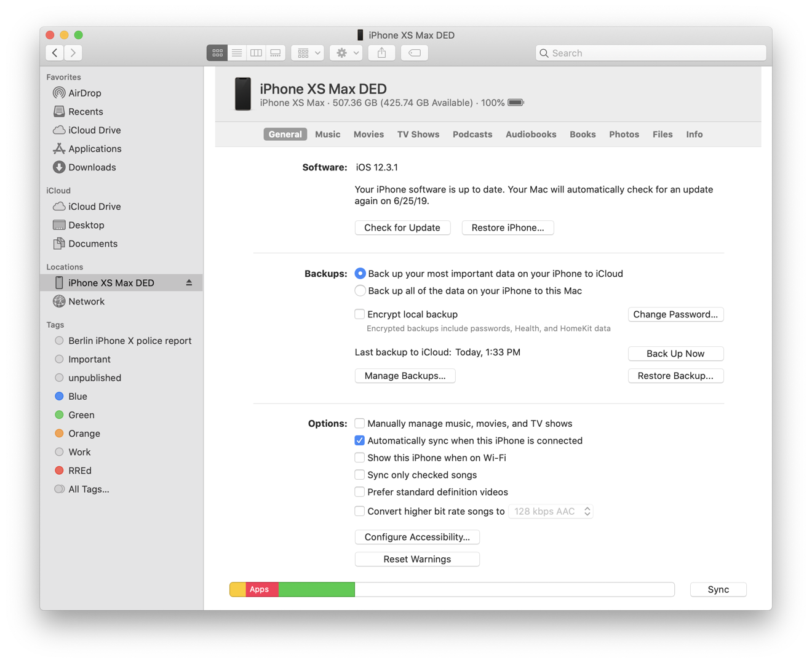Click the Sync button

click(718, 589)
